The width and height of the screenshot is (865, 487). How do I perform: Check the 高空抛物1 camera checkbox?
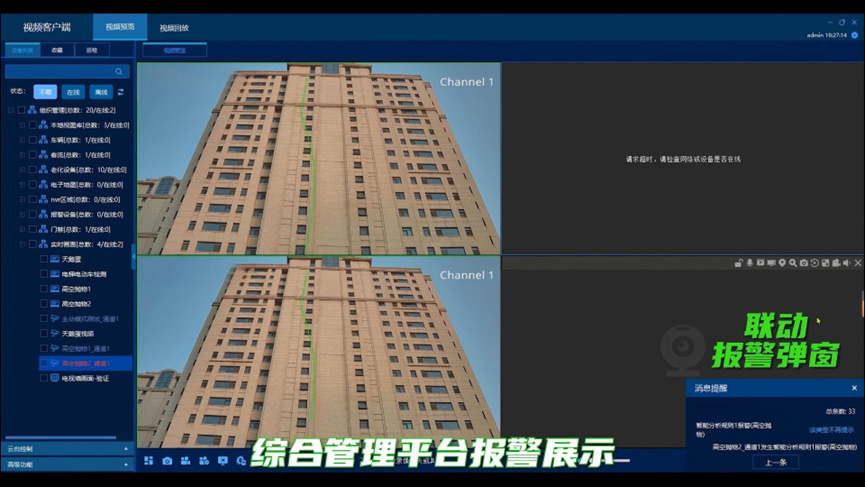[44, 289]
